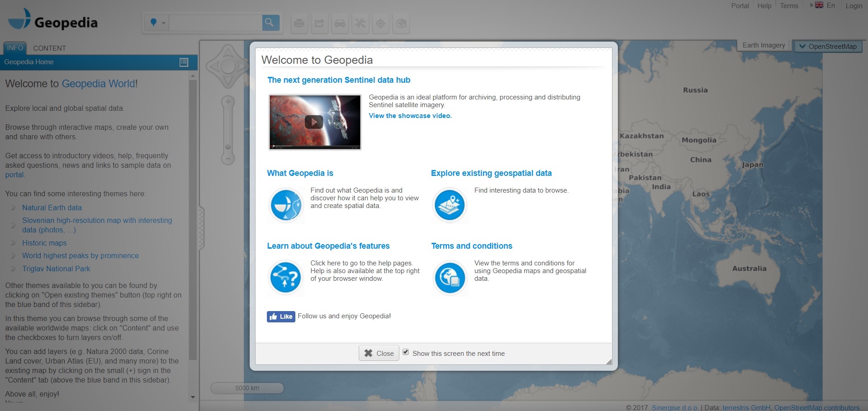The width and height of the screenshot is (868, 411).
Task: Click the open existing themes icon
Action: [184, 62]
